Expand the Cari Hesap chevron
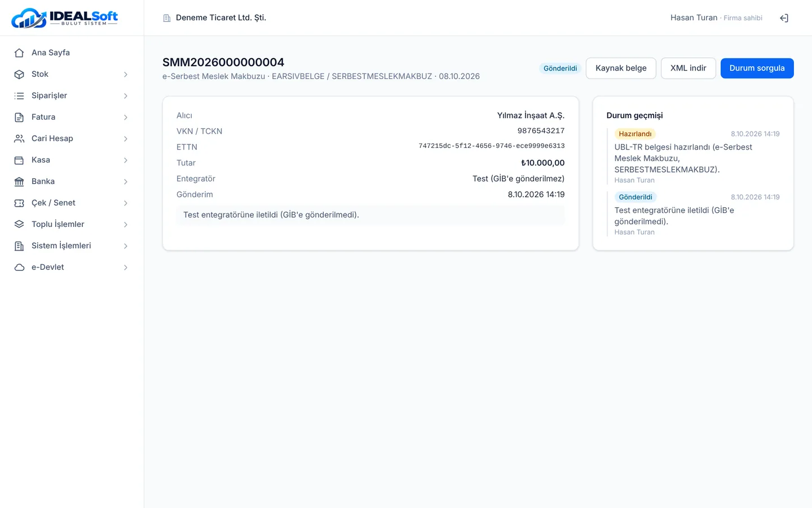The height and width of the screenshot is (508, 812). [126, 138]
